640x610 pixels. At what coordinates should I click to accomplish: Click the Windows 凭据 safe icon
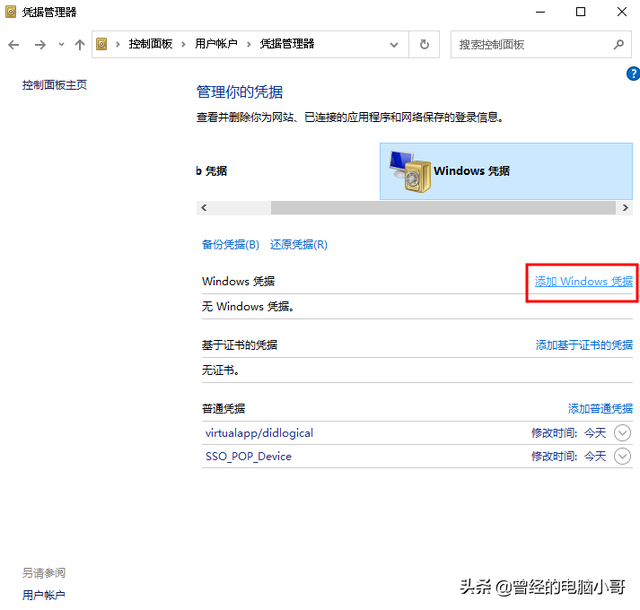pos(410,171)
